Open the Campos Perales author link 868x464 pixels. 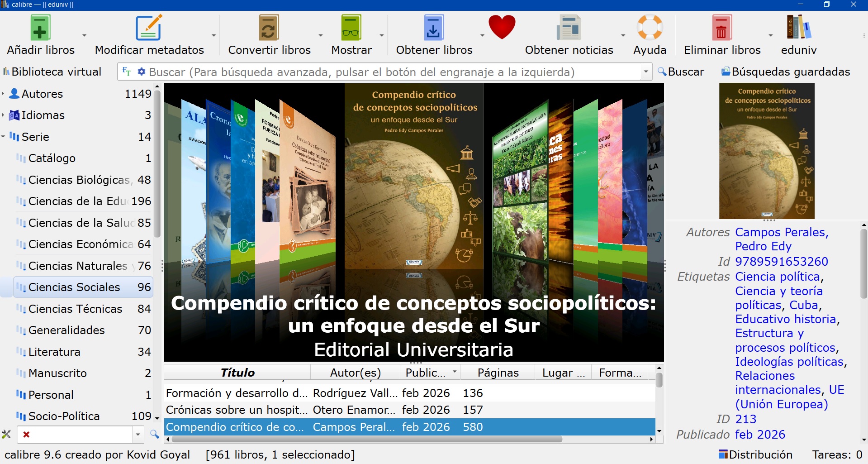coord(781,232)
